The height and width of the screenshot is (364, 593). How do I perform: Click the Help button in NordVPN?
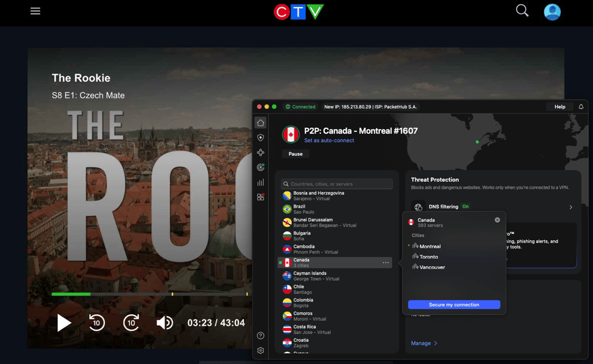pyautogui.click(x=560, y=106)
